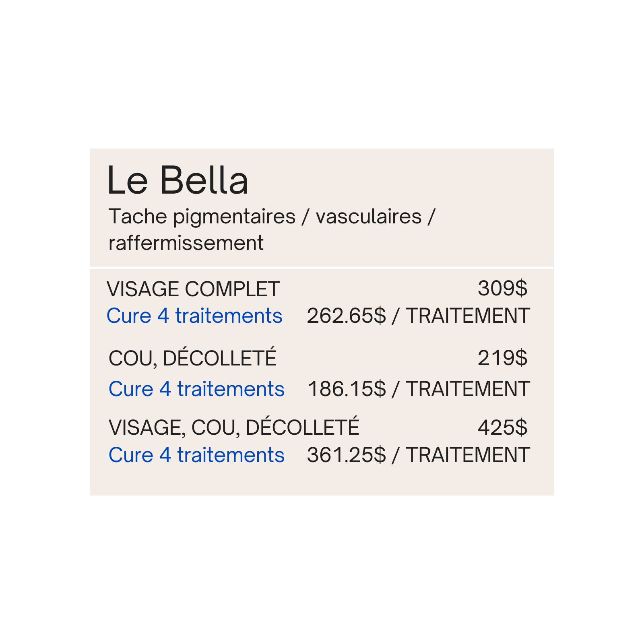Image resolution: width=644 pixels, height=644 pixels.
Task: Click the word TRAITEMENT after 361.25$
Action: click(x=468, y=455)
